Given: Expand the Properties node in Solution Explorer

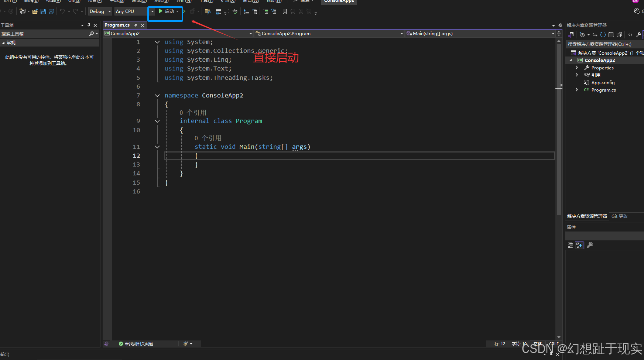Looking at the screenshot, I should click(577, 68).
